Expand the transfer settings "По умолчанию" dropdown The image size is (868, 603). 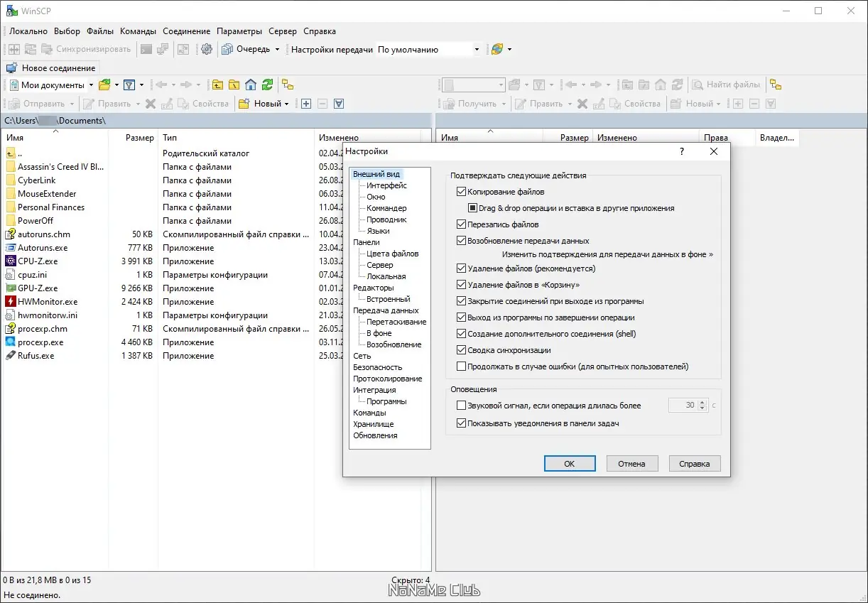(x=477, y=50)
